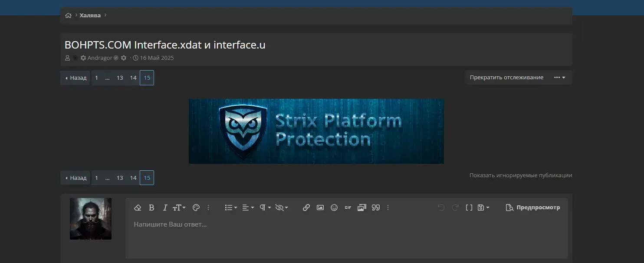Click the redo arrow in editor
This screenshot has height=263, width=644.
[x=455, y=208]
